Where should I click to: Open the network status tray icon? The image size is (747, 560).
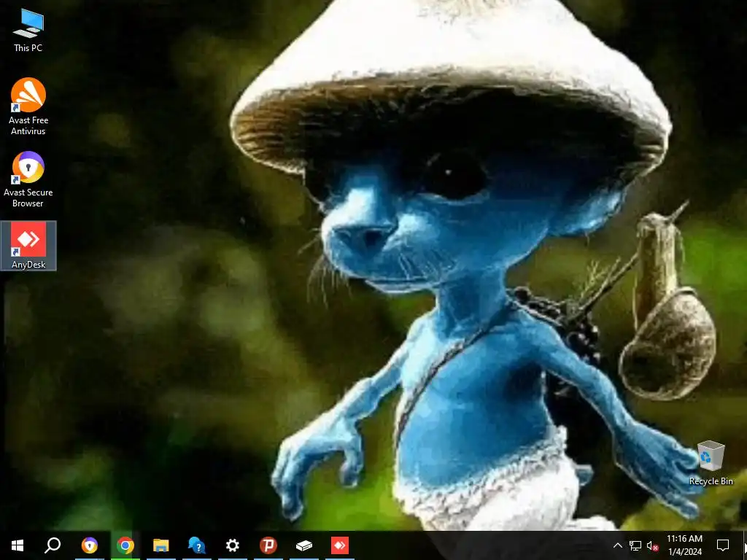coord(635,545)
